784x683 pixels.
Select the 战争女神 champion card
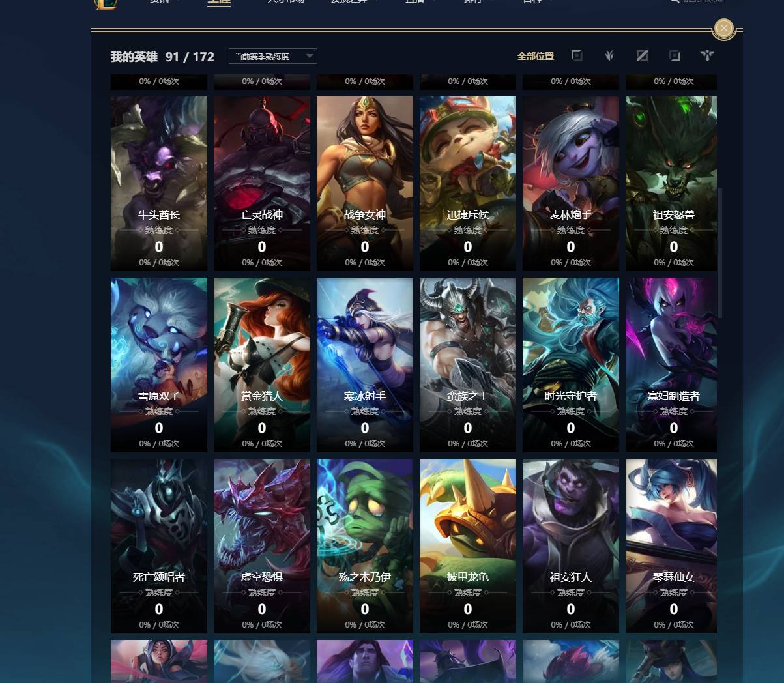(x=365, y=184)
